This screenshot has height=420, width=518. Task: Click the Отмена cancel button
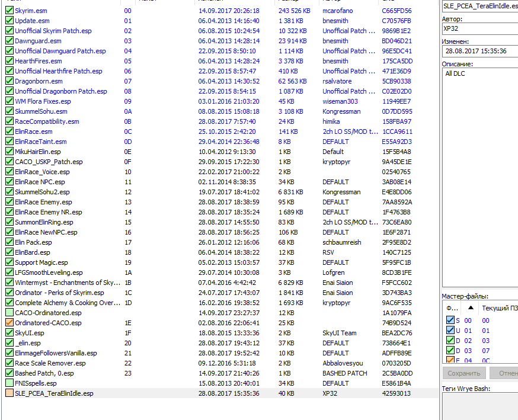click(504, 373)
